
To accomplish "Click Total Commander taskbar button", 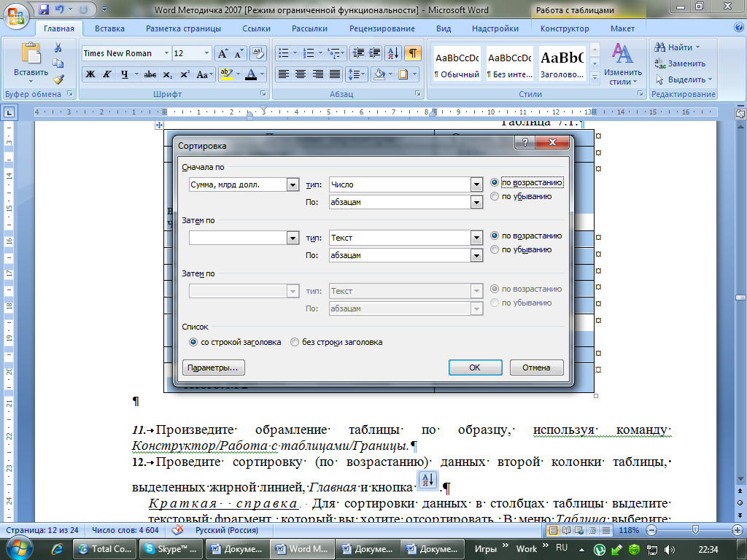I will (x=105, y=548).
